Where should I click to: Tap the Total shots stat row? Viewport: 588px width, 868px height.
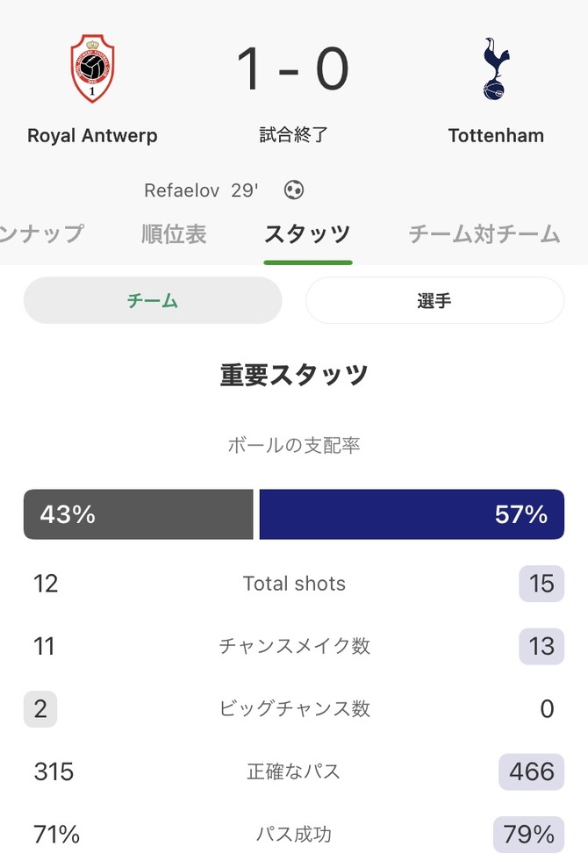coord(294,584)
